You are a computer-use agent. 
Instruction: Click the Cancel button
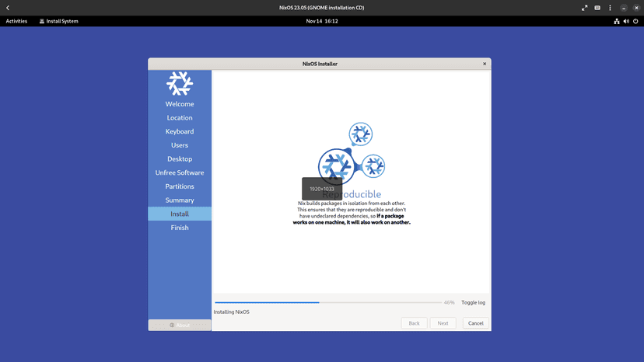point(475,323)
